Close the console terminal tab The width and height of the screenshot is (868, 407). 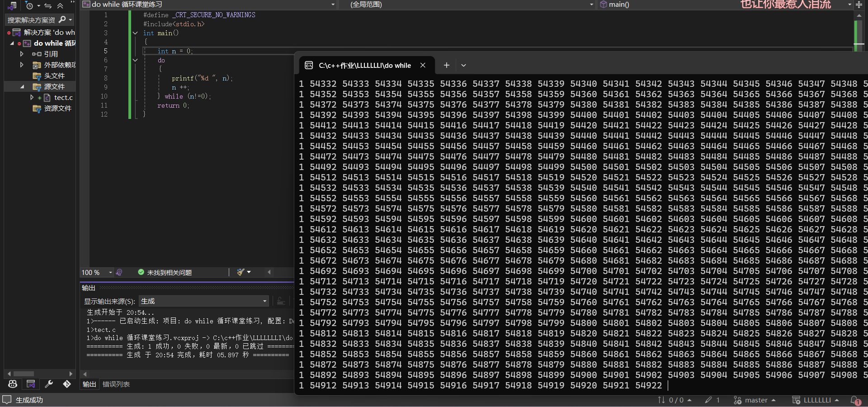423,66
